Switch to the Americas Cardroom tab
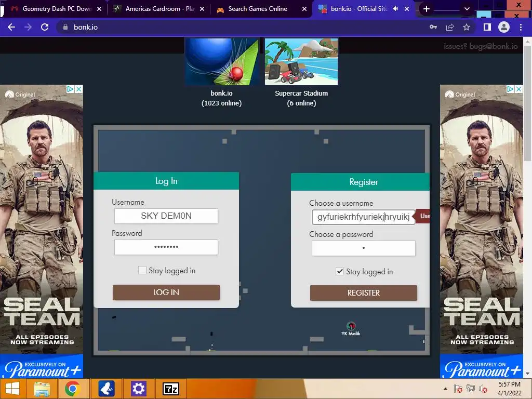Viewport: 532px width, 399px height. click(x=158, y=9)
